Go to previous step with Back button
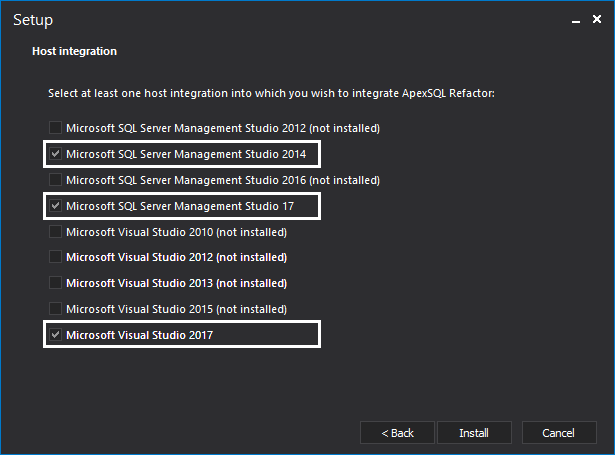The width and height of the screenshot is (615, 455). pyautogui.click(x=397, y=433)
